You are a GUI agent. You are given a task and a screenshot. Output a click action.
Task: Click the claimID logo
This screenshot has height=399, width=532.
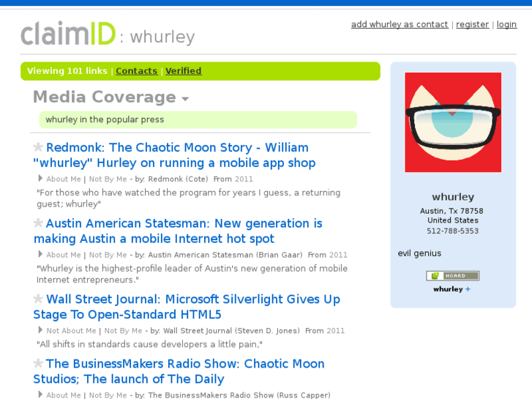click(68, 33)
